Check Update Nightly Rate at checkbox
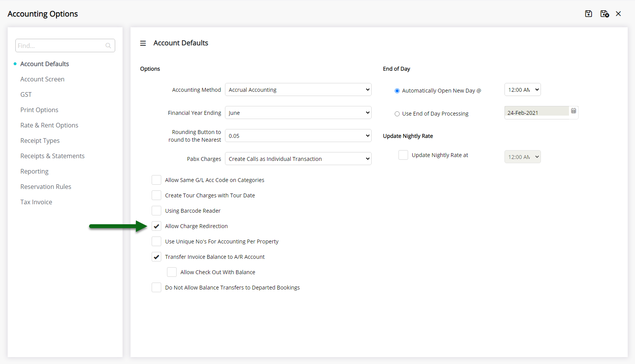Viewport: 635px width, 364px height. pyautogui.click(x=403, y=155)
